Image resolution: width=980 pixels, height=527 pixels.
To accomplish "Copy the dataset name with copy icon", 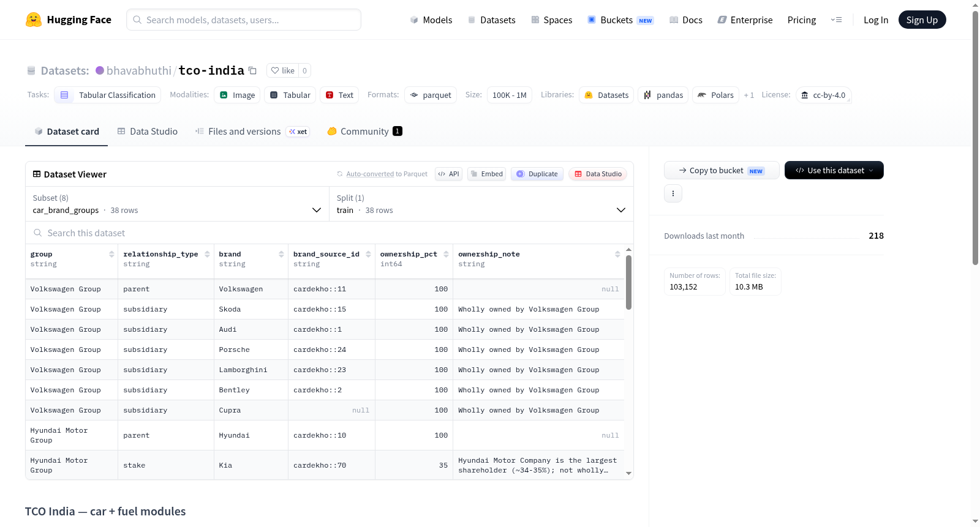I will 252,70.
